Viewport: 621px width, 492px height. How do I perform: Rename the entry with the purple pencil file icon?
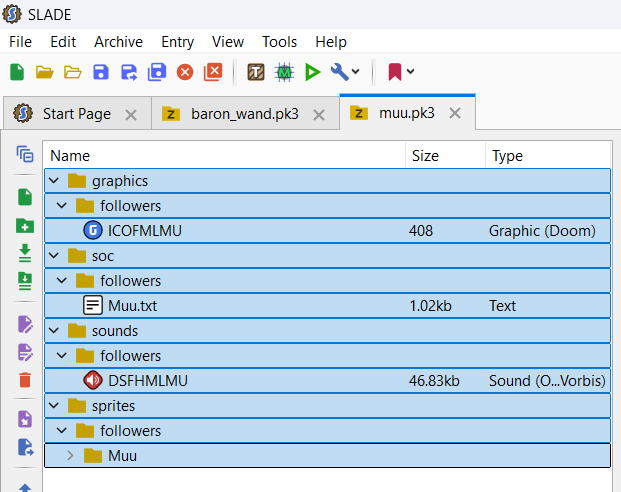coord(25,324)
